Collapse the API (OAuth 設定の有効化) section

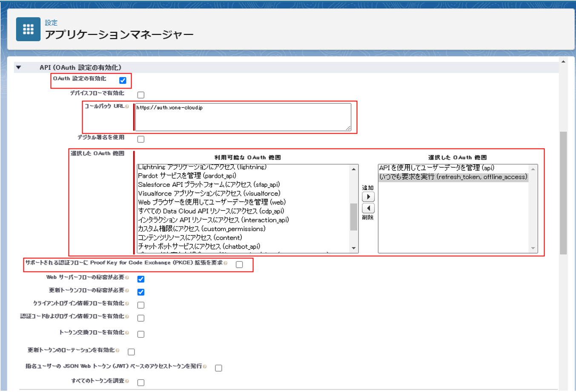tap(18, 67)
